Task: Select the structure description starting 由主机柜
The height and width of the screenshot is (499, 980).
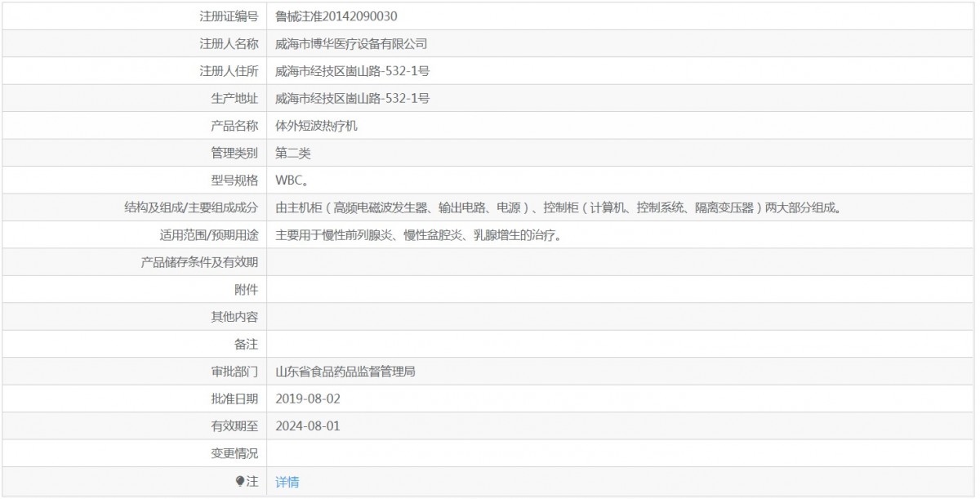Action: coord(559,207)
